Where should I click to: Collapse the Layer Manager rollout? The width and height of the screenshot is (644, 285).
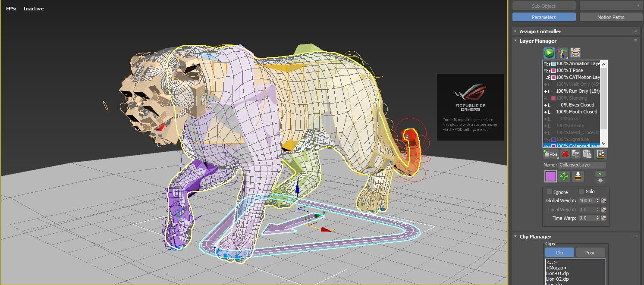pyautogui.click(x=515, y=41)
